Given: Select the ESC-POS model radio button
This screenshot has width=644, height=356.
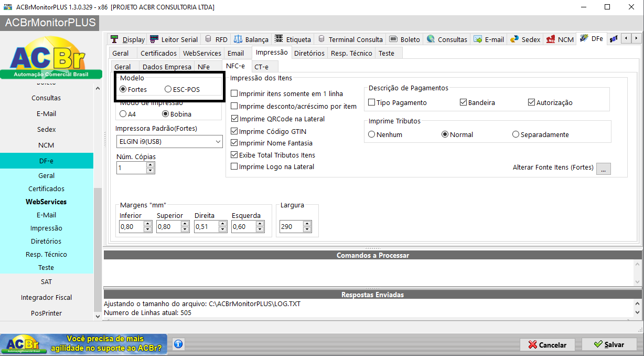Looking at the screenshot, I should coord(168,89).
